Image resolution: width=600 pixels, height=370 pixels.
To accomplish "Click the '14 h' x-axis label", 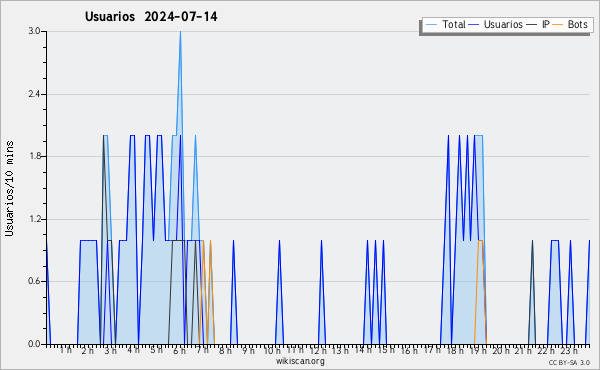I will pos(363,350).
